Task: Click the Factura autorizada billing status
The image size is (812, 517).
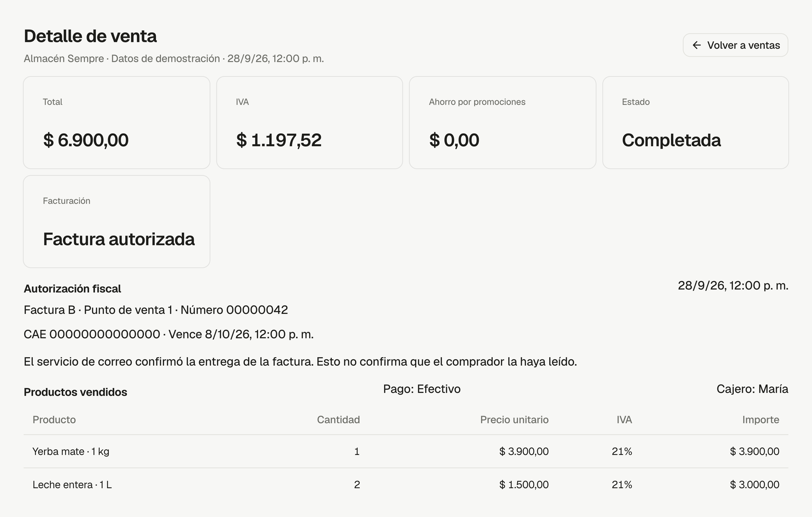Action: tap(119, 239)
